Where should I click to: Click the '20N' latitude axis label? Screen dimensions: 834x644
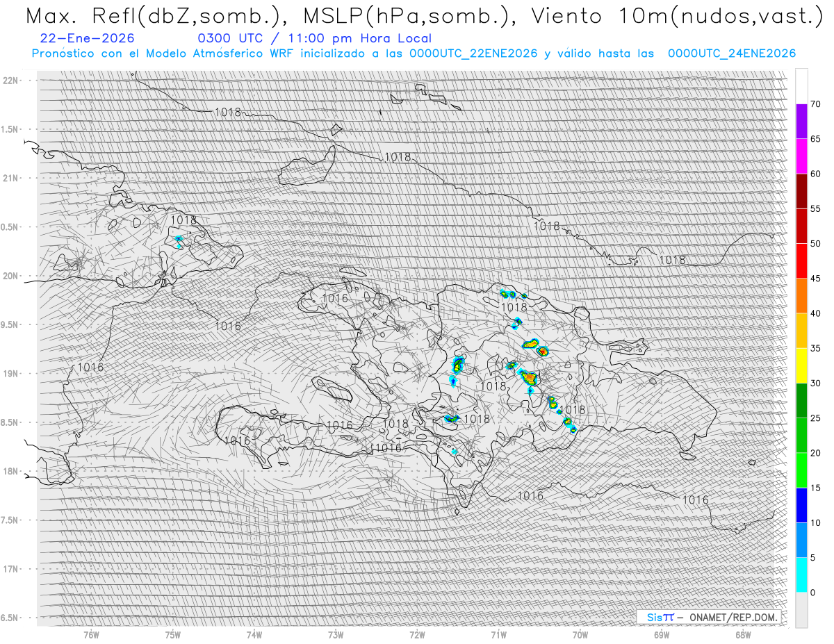pyautogui.click(x=10, y=276)
